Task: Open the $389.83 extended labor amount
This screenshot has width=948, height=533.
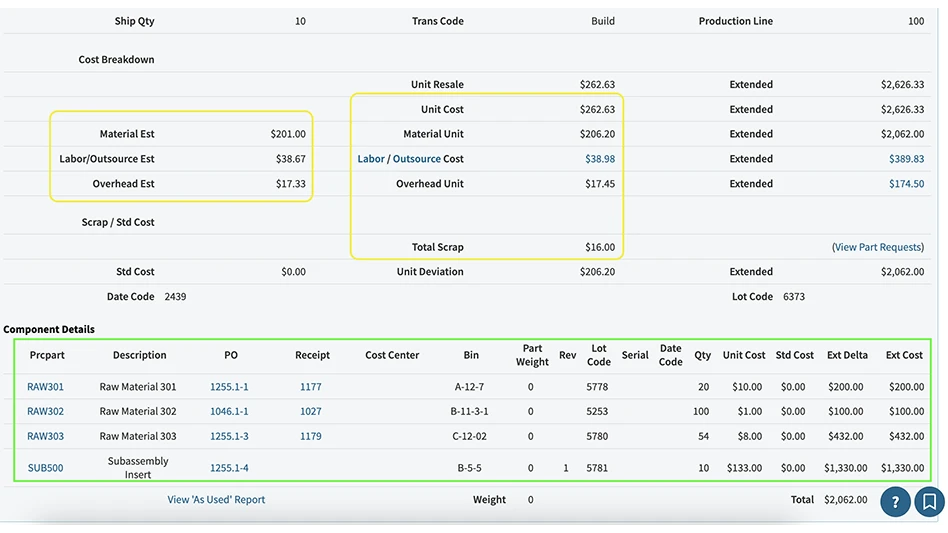Action: coord(906,159)
